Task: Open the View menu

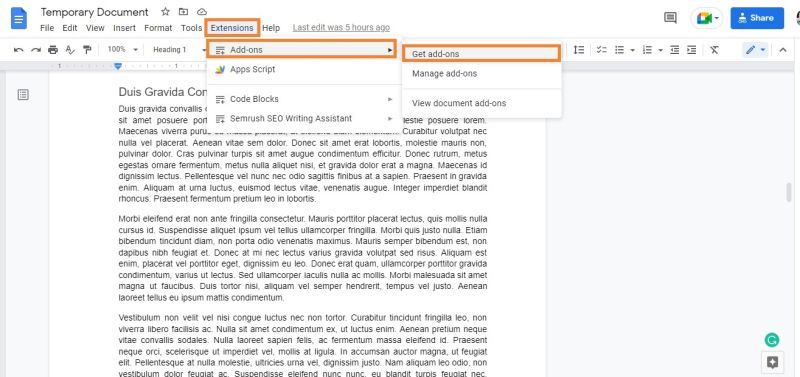Action: (x=95, y=28)
